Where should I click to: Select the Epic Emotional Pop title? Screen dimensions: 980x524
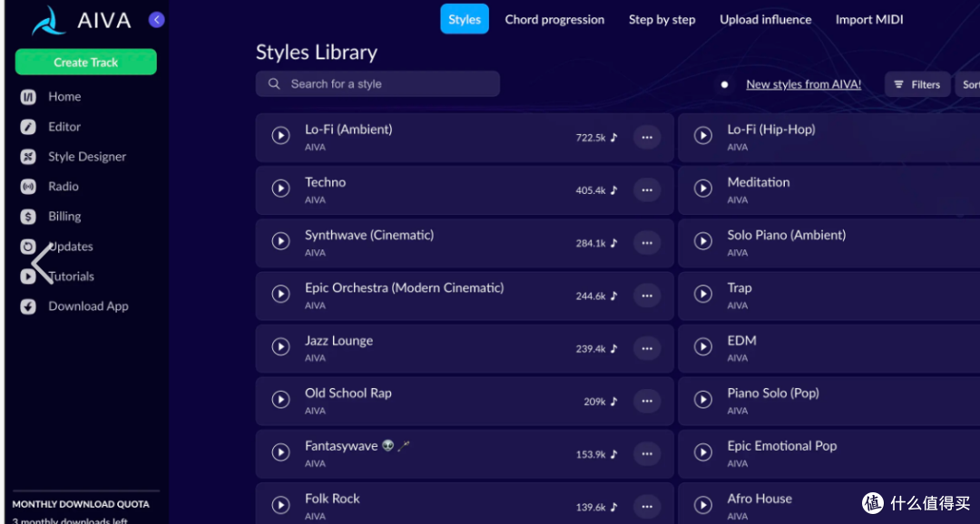[782, 446]
